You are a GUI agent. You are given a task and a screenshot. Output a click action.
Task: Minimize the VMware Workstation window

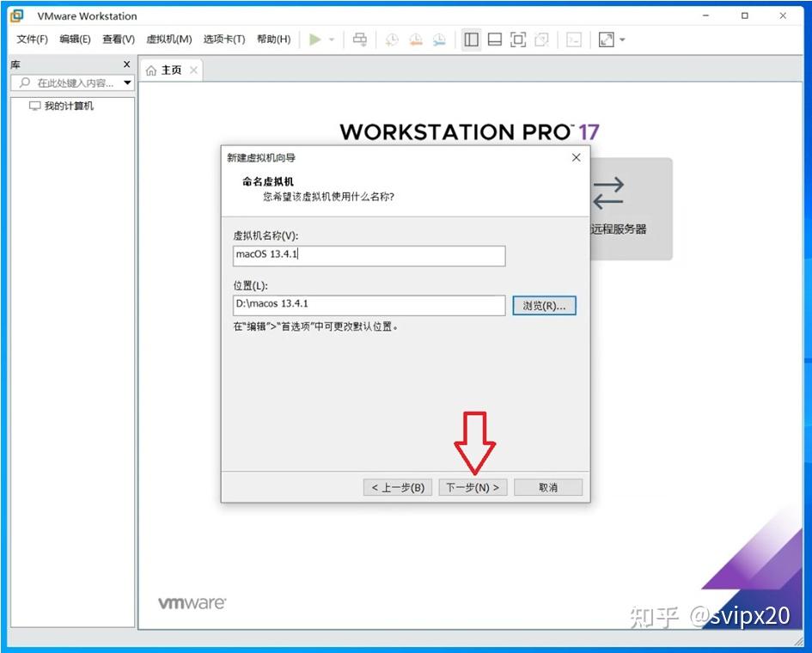coord(705,15)
